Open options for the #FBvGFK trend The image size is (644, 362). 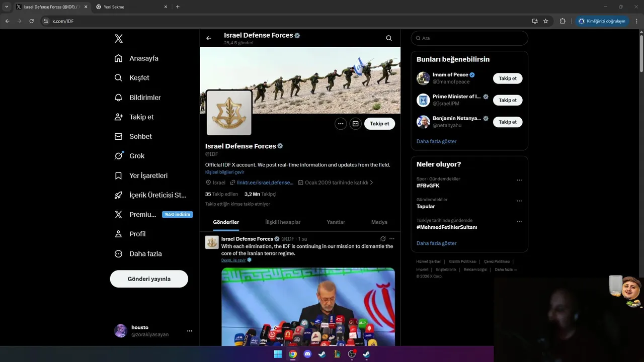(519, 180)
